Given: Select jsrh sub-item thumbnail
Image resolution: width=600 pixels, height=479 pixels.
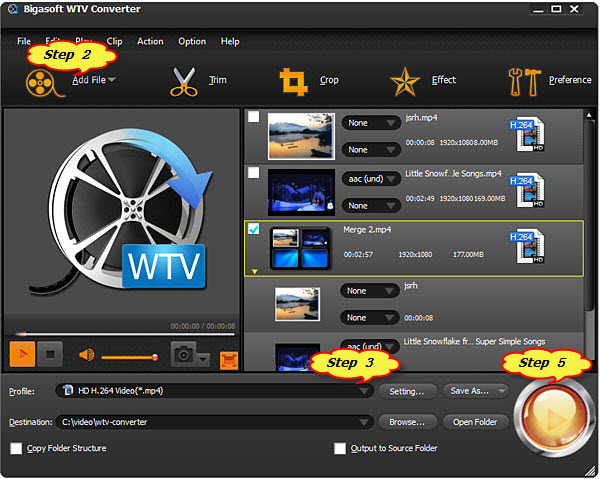Looking at the screenshot, I should point(297,304).
